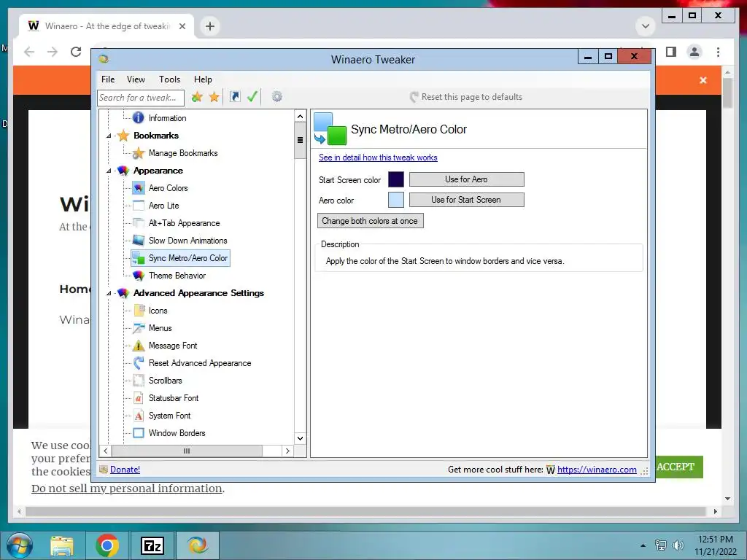
Task: Click the Chrome icon in the taskbar
Action: [x=107, y=545]
